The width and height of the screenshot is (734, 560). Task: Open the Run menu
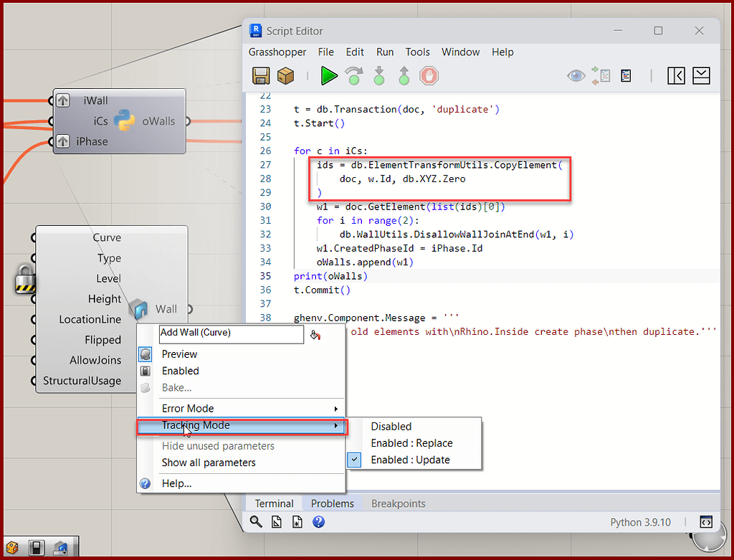[x=385, y=52]
